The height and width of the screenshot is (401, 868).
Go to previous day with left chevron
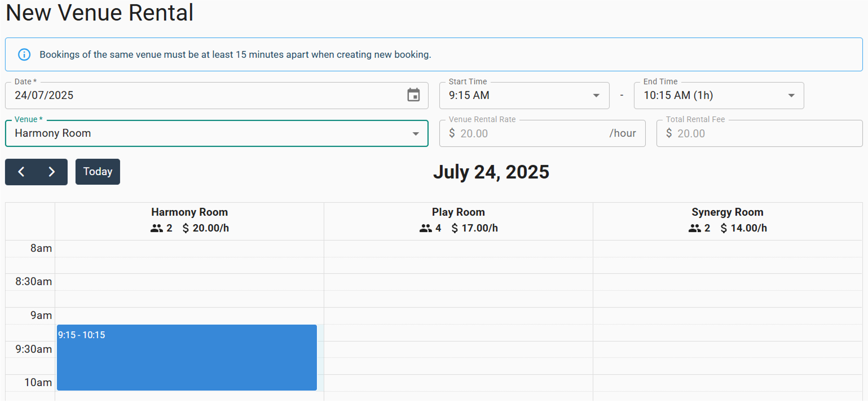point(21,172)
